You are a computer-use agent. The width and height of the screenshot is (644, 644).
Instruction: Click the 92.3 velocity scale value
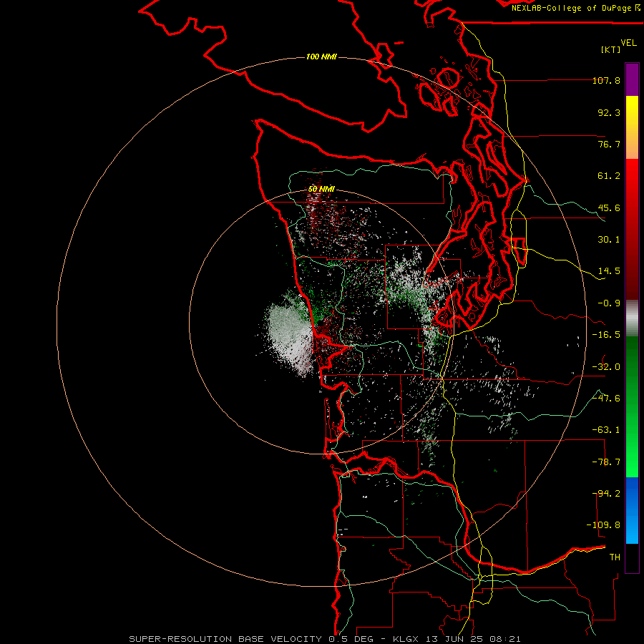click(x=609, y=112)
